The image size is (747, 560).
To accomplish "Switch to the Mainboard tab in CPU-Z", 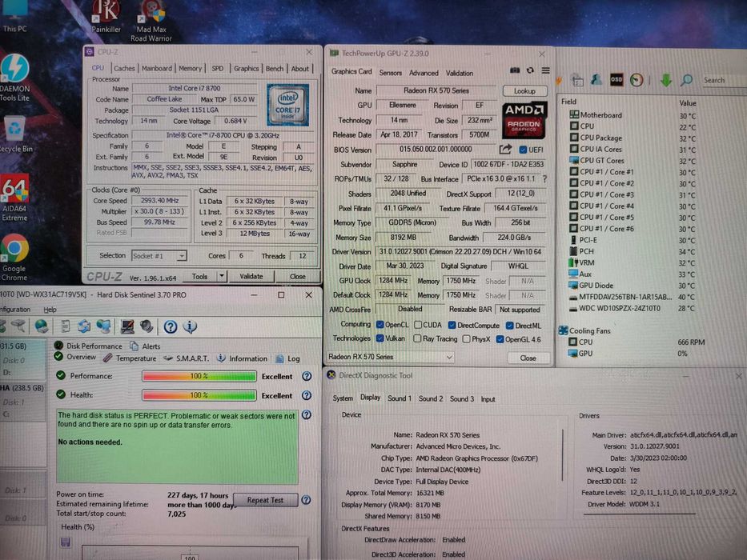I will coord(157,69).
